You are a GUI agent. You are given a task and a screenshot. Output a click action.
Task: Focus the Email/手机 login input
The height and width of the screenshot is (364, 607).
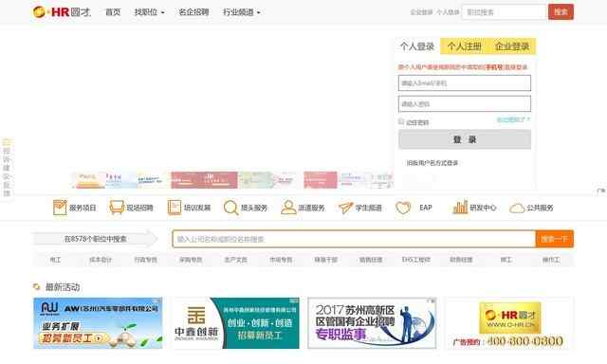coord(465,82)
